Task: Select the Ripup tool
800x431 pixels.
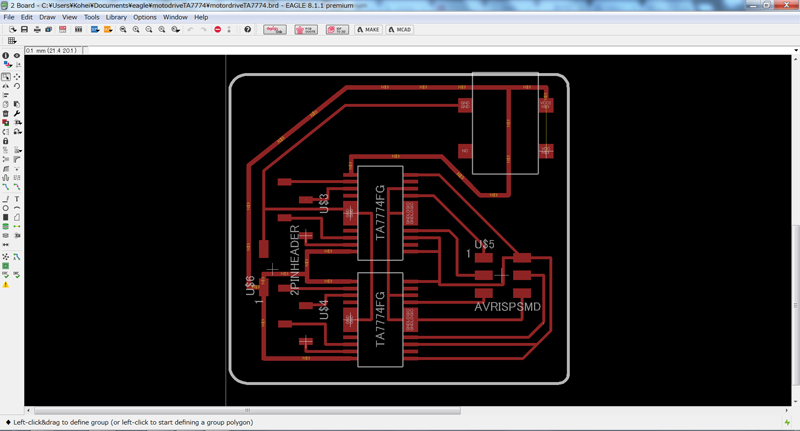Action: [x=17, y=187]
